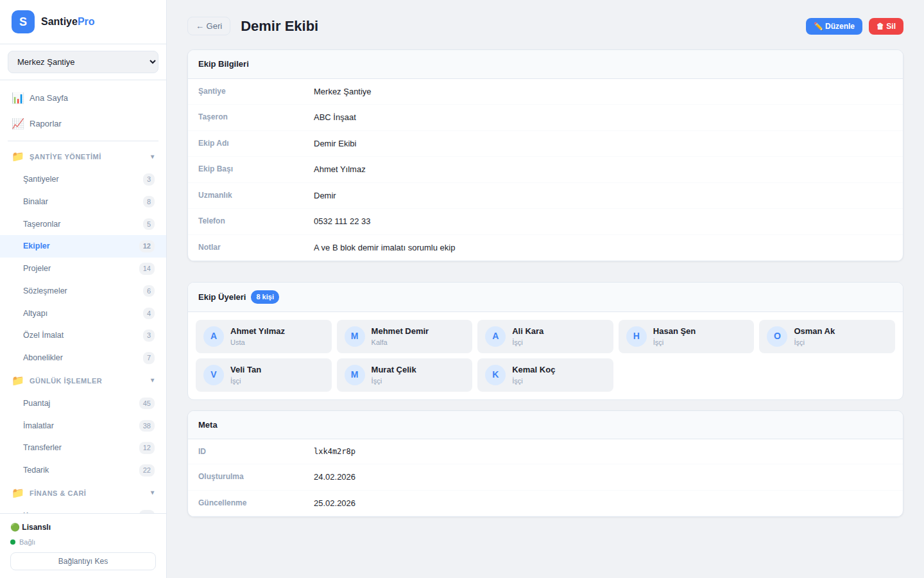
Task: Click Mehmet Demir's avatar icon
Action: click(x=354, y=337)
